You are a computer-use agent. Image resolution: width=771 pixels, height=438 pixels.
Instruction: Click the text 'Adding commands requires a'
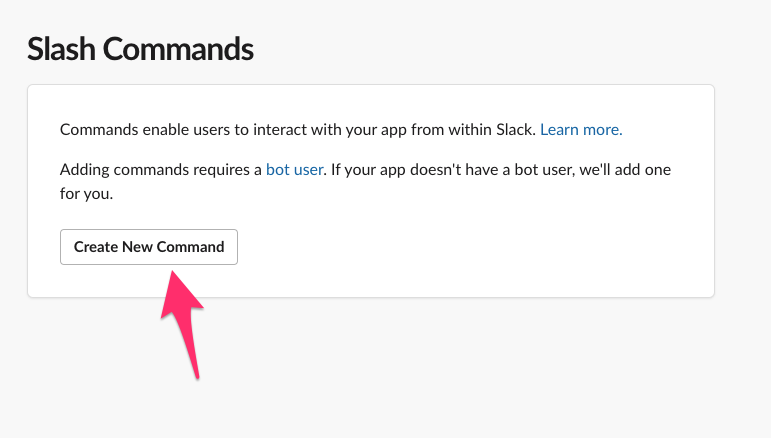coord(161,170)
